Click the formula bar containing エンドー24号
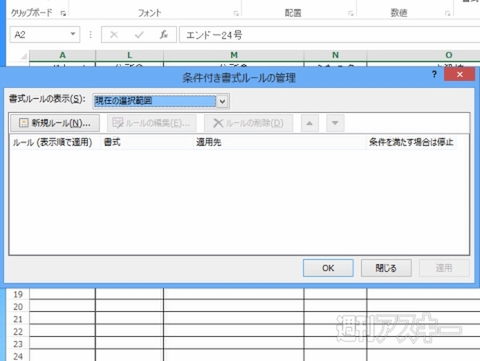The width and height of the screenshot is (480, 361). (x=330, y=35)
